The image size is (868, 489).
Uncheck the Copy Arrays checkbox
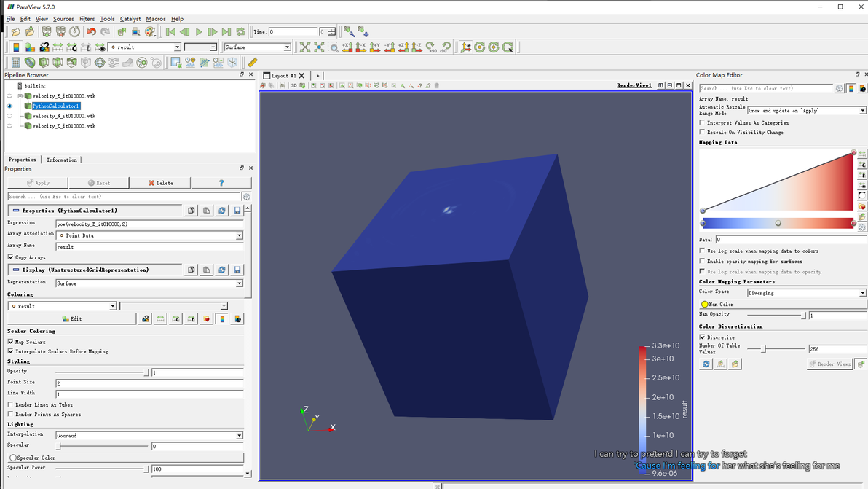[x=11, y=257]
